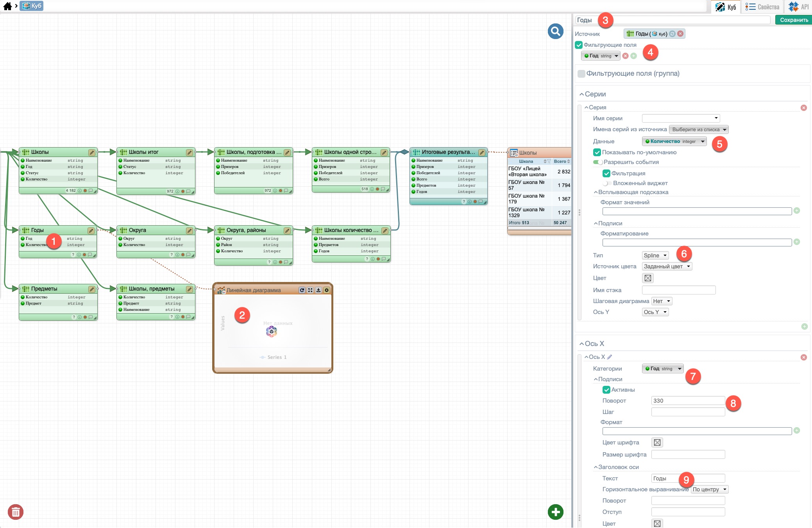The image size is (812, 528).
Task: Refresh the Линейная диаграмма widget
Action: click(x=302, y=290)
